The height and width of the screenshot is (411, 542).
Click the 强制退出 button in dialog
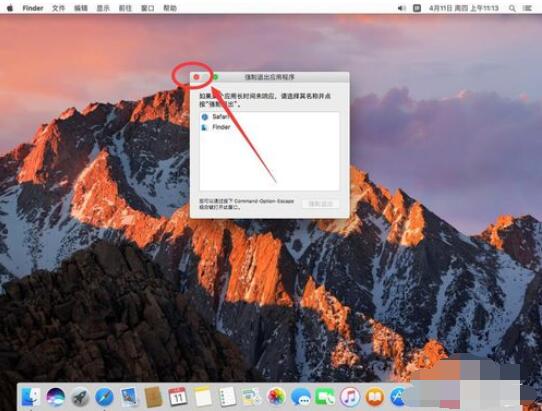320,204
